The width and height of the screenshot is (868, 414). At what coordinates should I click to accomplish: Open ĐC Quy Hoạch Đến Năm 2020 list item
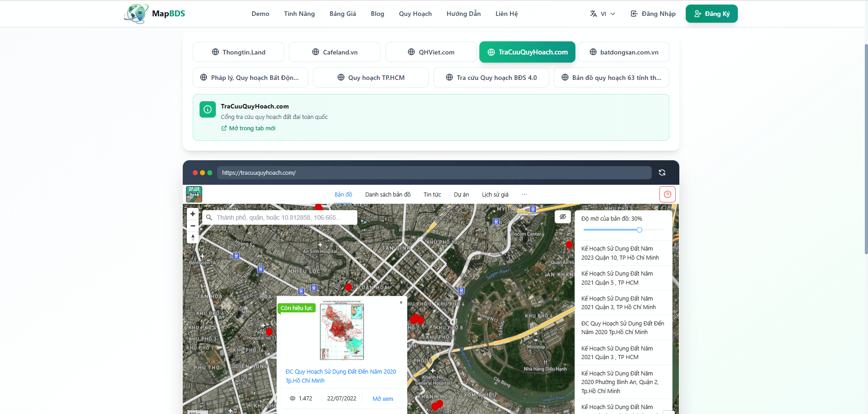coord(623,328)
